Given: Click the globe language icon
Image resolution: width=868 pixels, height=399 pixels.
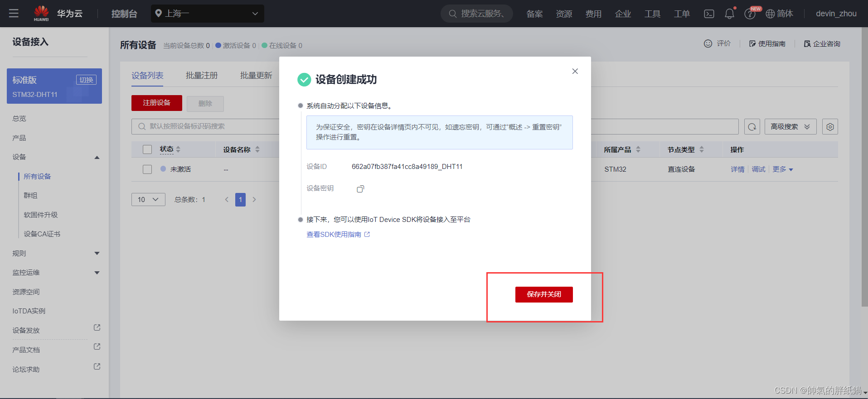Looking at the screenshot, I should (x=770, y=14).
